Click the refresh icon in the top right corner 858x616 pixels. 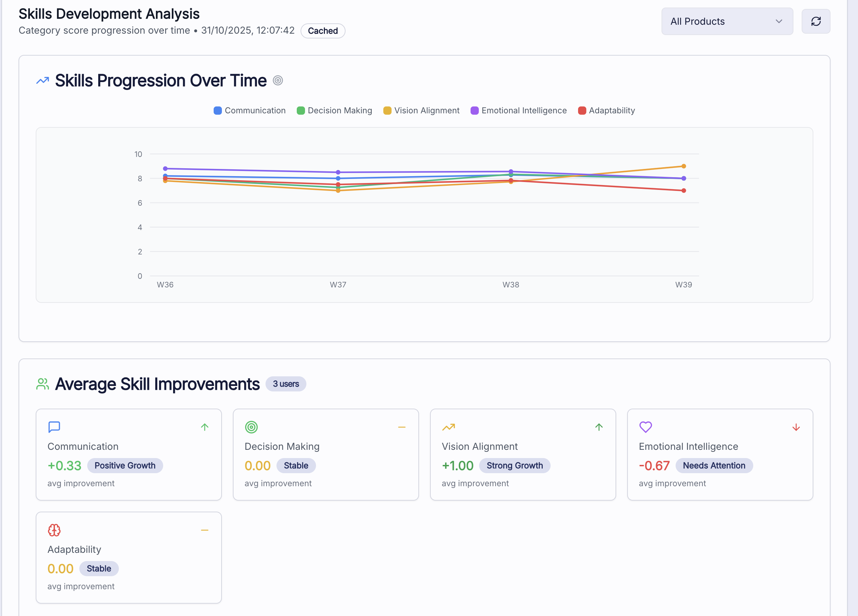pyautogui.click(x=816, y=21)
